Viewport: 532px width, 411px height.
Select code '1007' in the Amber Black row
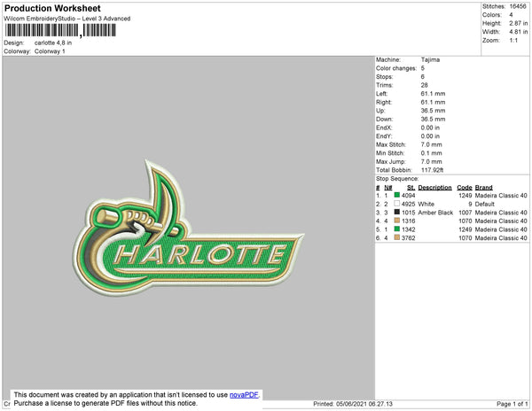coord(465,213)
